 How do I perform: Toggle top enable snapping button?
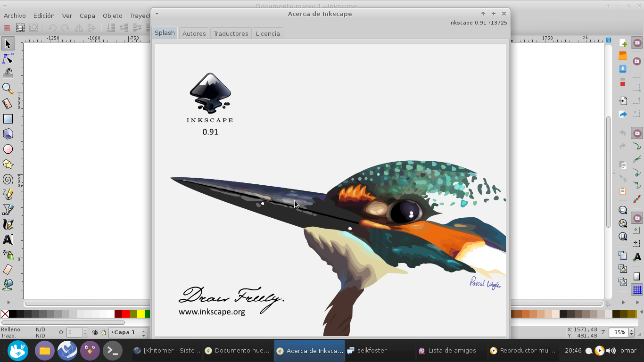(637, 43)
